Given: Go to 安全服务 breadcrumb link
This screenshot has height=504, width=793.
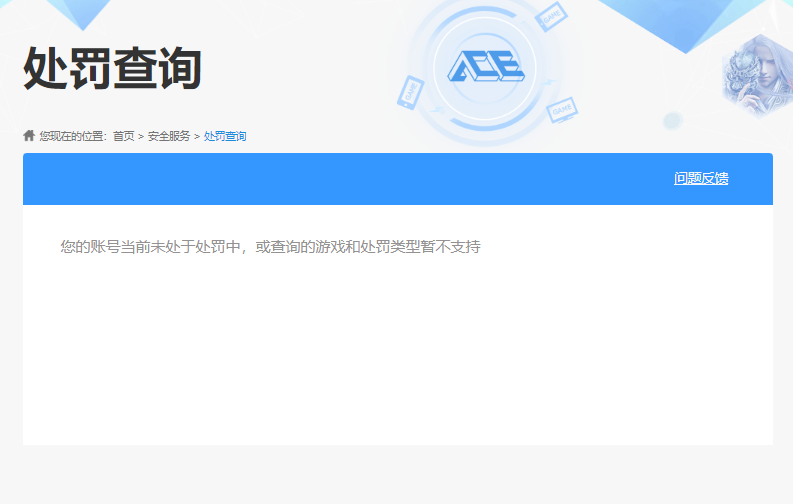Looking at the screenshot, I should [168, 136].
